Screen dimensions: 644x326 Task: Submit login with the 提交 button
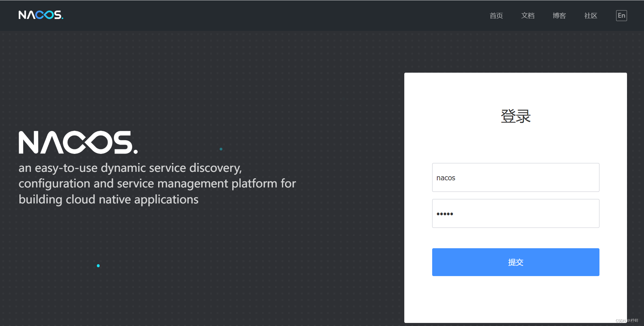pos(515,262)
